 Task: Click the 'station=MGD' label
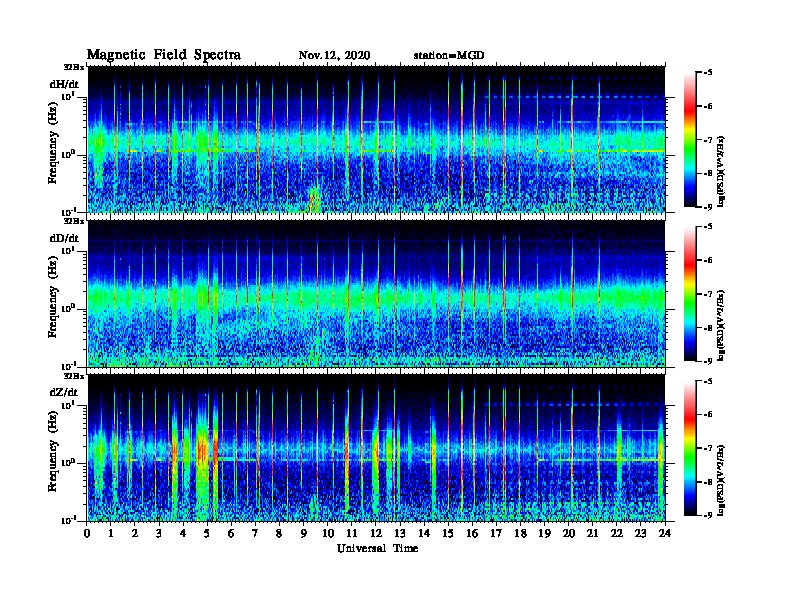pyautogui.click(x=449, y=55)
